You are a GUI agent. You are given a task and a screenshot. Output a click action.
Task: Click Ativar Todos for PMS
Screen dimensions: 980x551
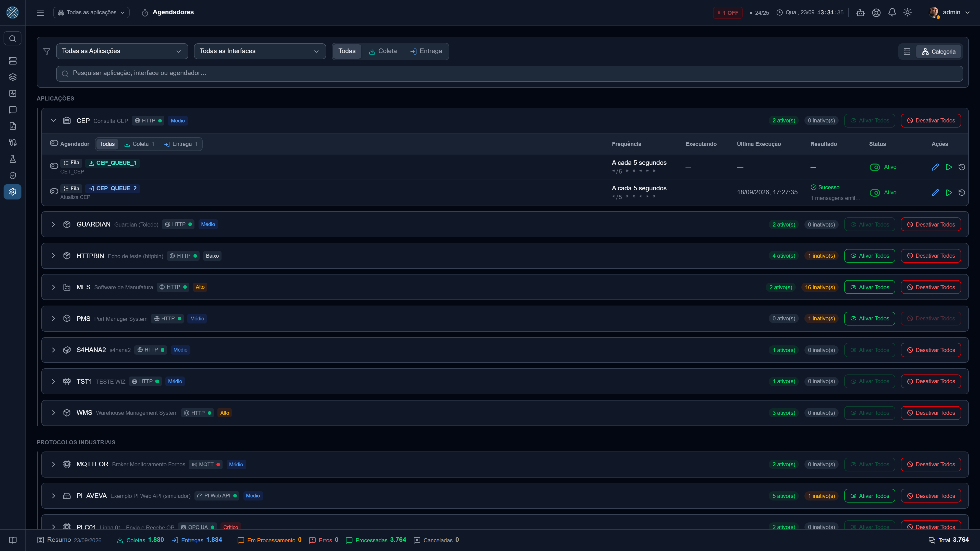pyautogui.click(x=870, y=319)
